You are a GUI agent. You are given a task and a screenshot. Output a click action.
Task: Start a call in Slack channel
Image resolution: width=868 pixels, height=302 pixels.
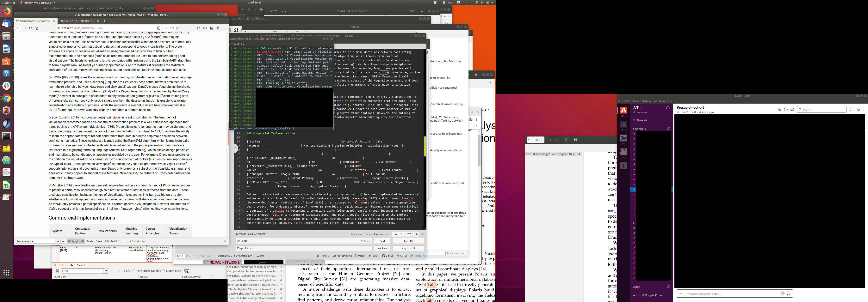779,109
